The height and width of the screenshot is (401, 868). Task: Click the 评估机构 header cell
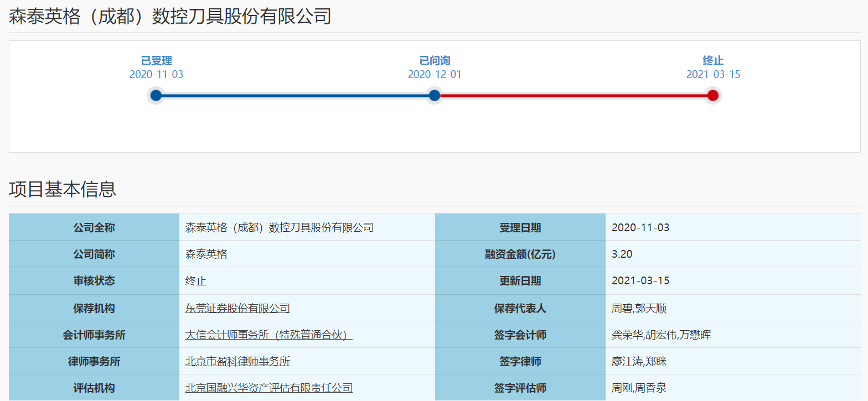click(x=94, y=388)
